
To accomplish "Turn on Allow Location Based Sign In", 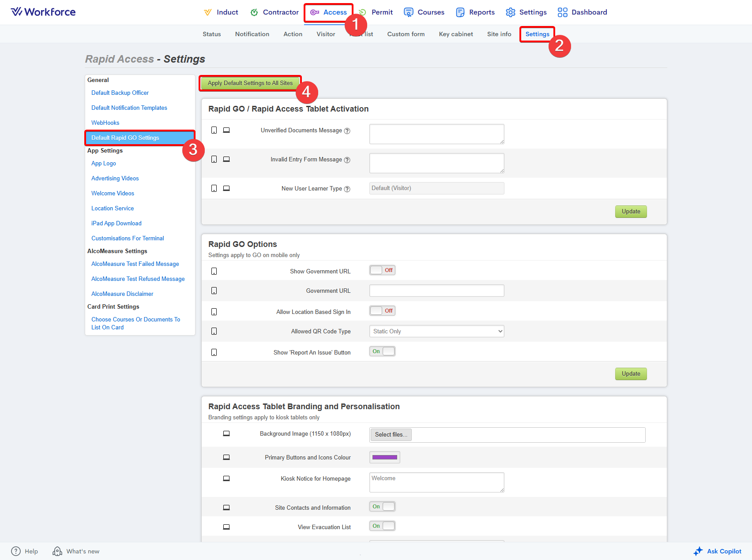I will point(382,311).
